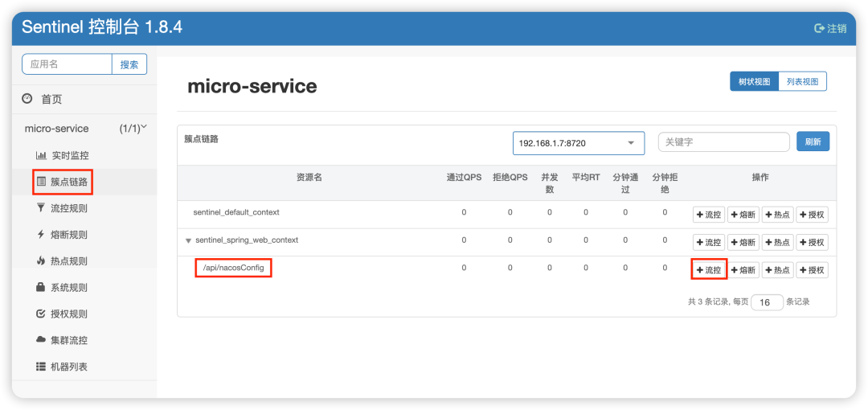868x410 pixels.
Task: Switch to 列表视图 list view
Action: (803, 81)
